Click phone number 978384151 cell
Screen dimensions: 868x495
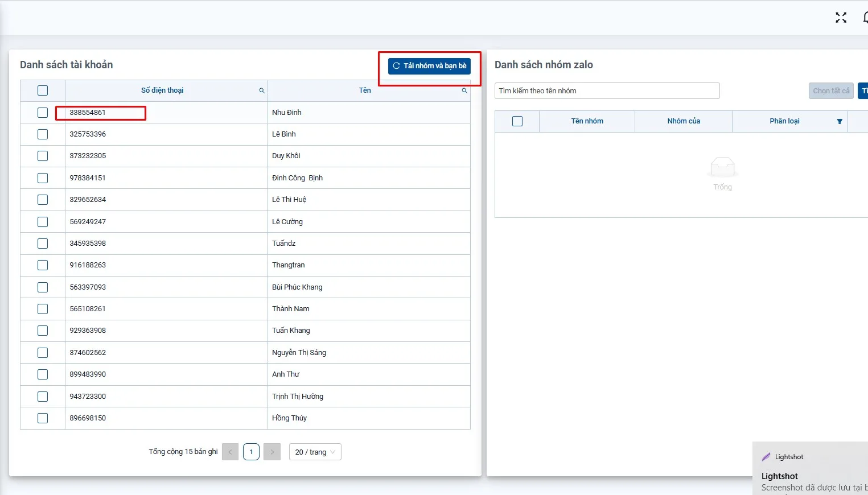tap(88, 178)
